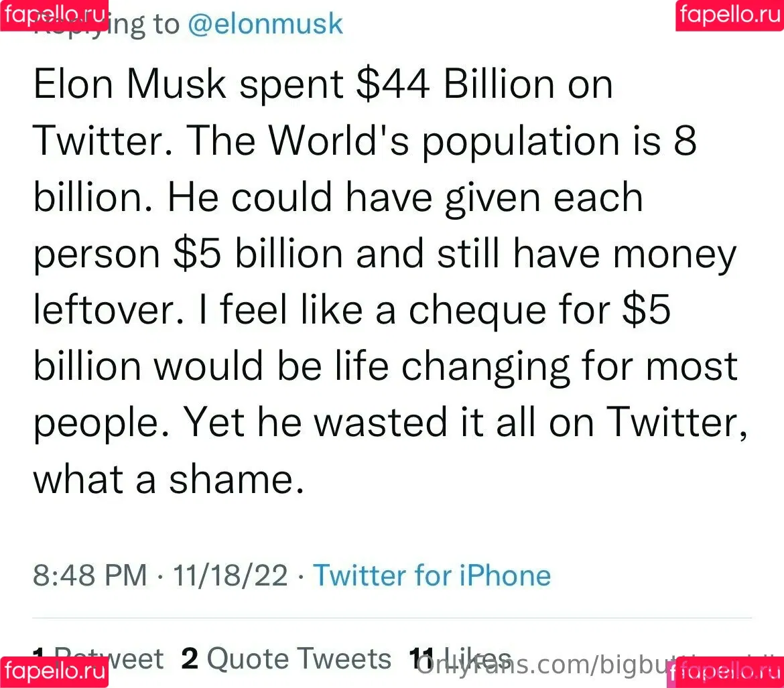
Task: Select the phrase Elon Musk spent $44 Billion
Action: tap(285, 84)
